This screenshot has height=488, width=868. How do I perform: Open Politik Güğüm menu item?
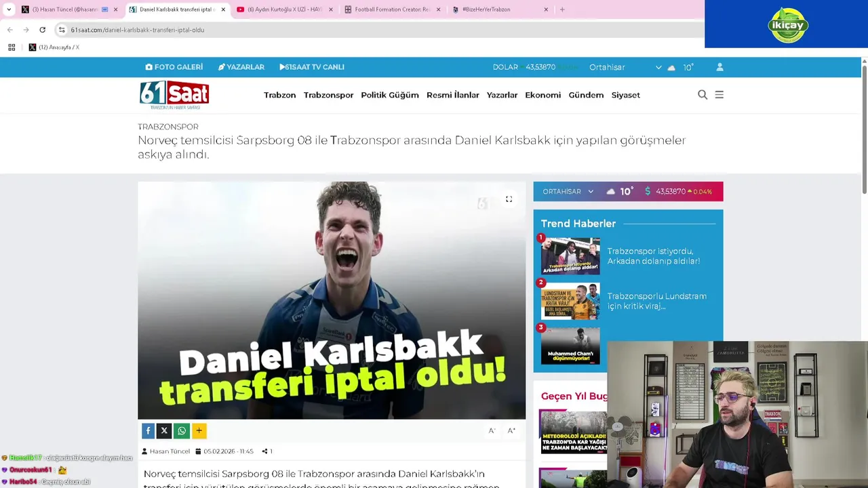[x=390, y=95]
